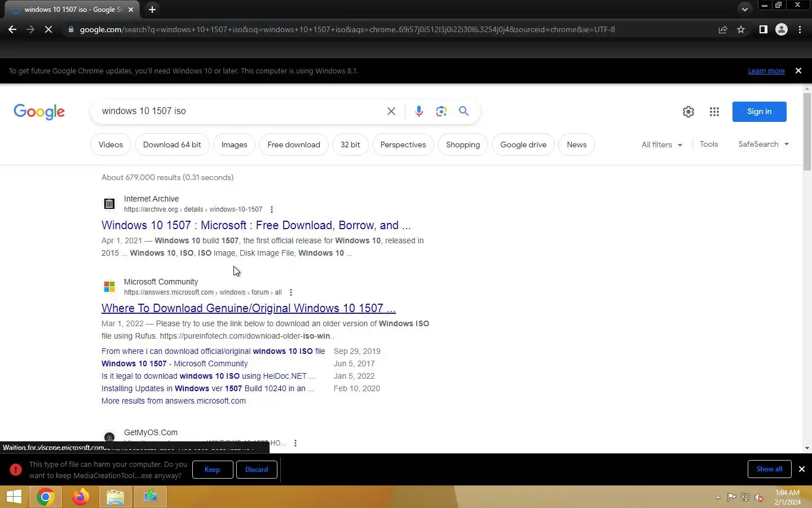Open a new browser tab
812x508 pixels.
pos(152,10)
